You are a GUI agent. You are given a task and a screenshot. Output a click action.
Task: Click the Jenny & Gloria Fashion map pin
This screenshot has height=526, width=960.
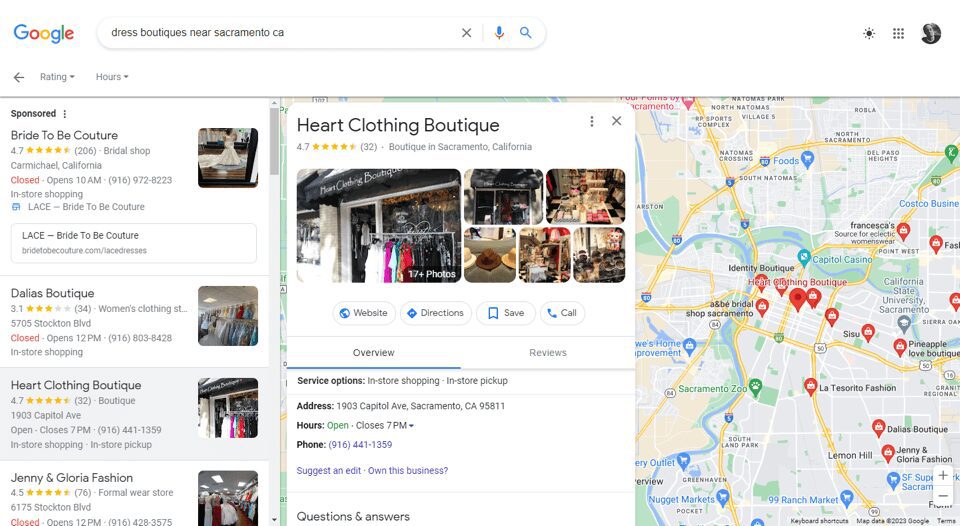[888, 453]
